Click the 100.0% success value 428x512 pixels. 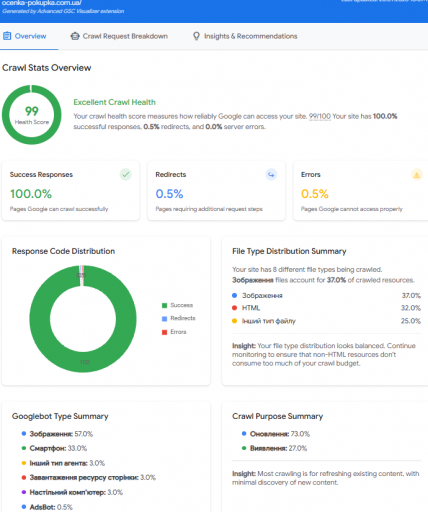click(31, 194)
